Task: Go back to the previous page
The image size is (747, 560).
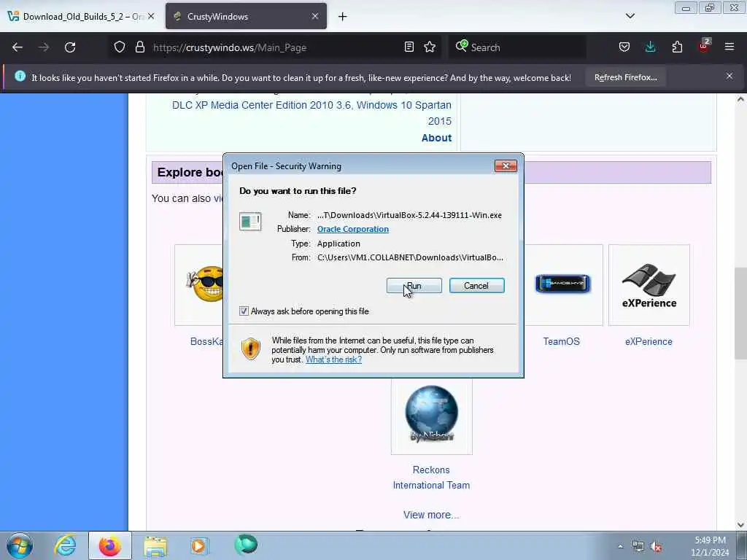Action: pos(18,47)
